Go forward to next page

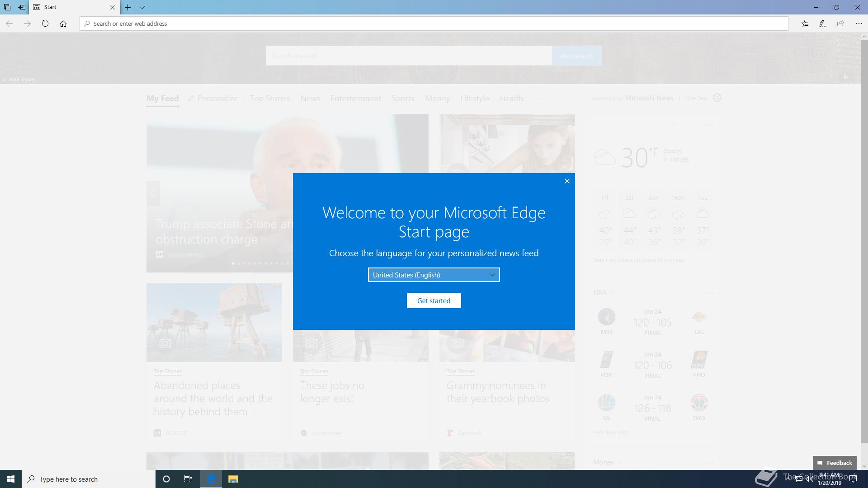click(27, 23)
